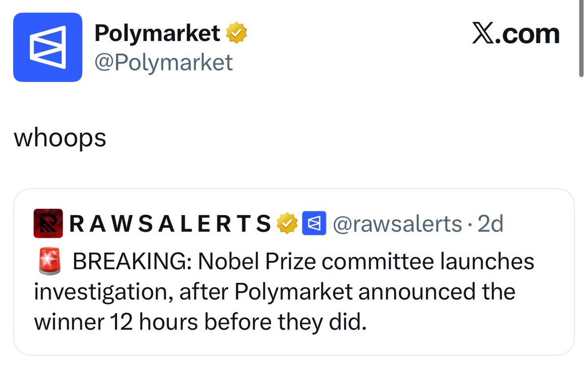Open the Polymarket profile avatar
Screen dimensions: 588x378
pos(48,47)
